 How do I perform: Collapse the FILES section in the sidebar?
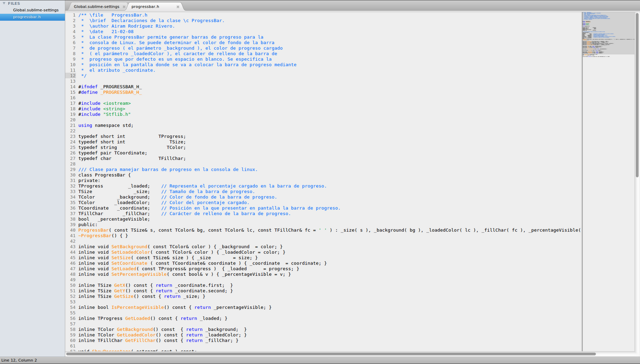[4, 3]
